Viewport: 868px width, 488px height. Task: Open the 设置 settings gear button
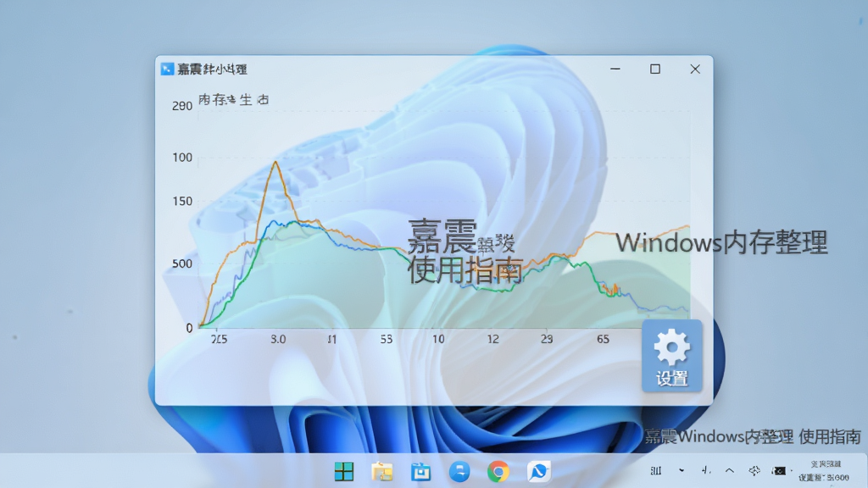[x=671, y=356]
